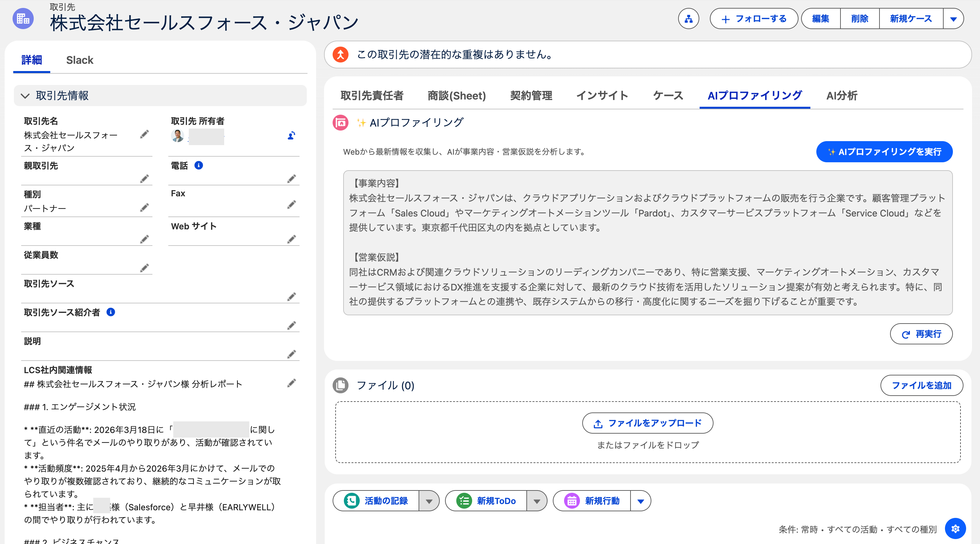
Task: Click the ファイル panel document icon
Action: point(341,385)
